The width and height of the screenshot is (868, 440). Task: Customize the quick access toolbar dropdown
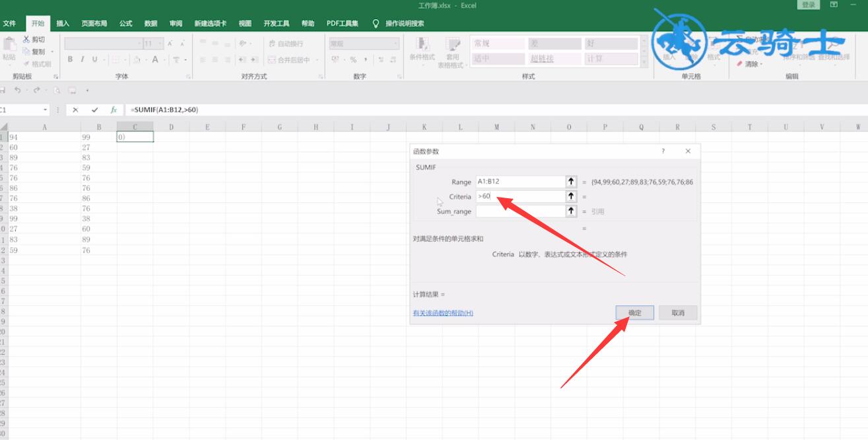[x=87, y=90]
